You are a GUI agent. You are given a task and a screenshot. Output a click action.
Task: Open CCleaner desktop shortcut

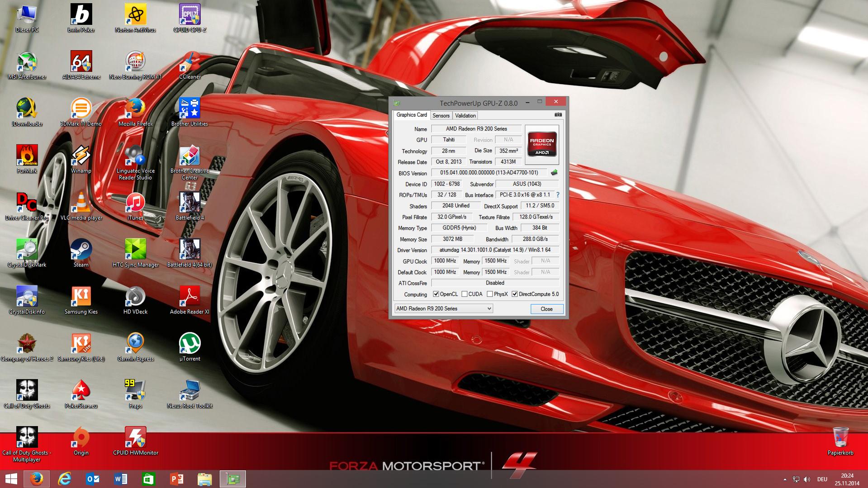point(190,66)
